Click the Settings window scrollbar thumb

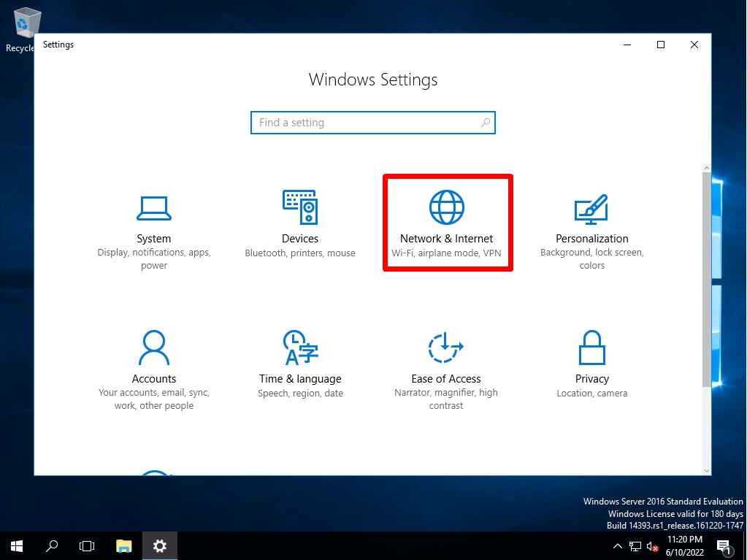pyautogui.click(x=707, y=280)
